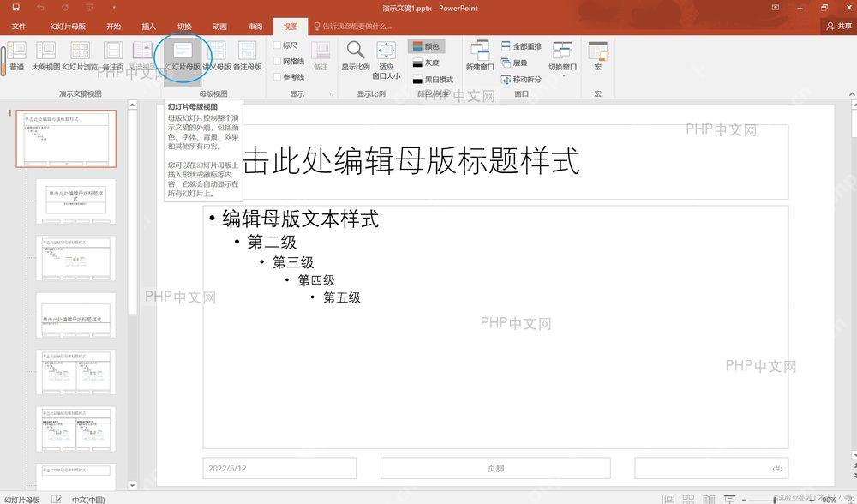The image size is (857, 504).
Task: Select the View (视图) tab
Action: pyautogui.click(x=291, y=27)
